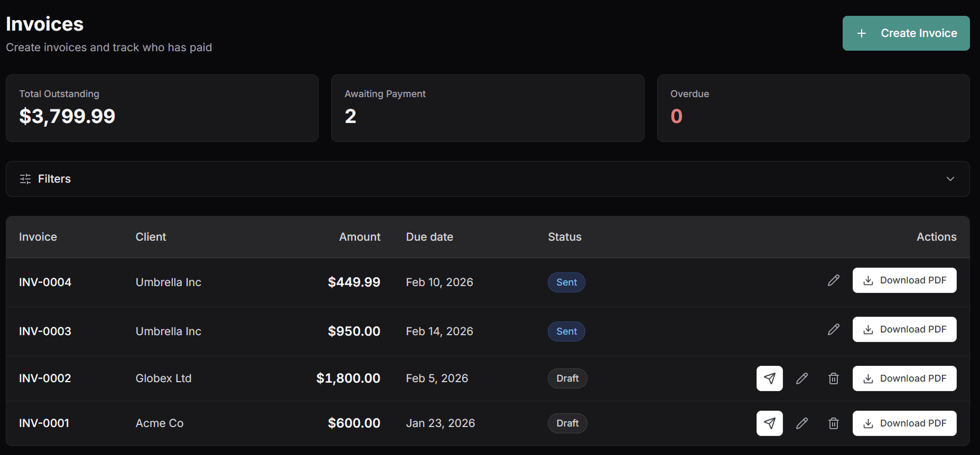Delete INV-0001 with the trash icon
Screen dimensions: 980x455
click(x=834, y=423)
